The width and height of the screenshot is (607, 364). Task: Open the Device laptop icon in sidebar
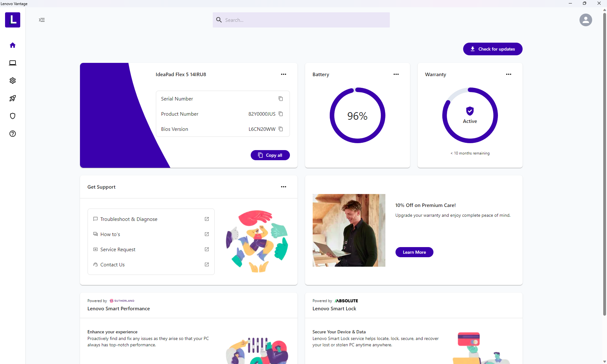click(13, 63)
